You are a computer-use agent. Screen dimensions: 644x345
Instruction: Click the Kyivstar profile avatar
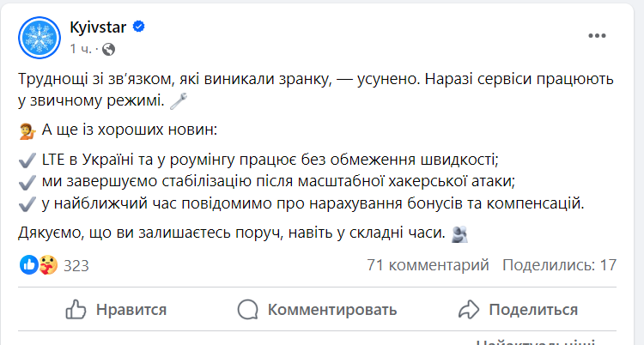click(x=39, y=37)
